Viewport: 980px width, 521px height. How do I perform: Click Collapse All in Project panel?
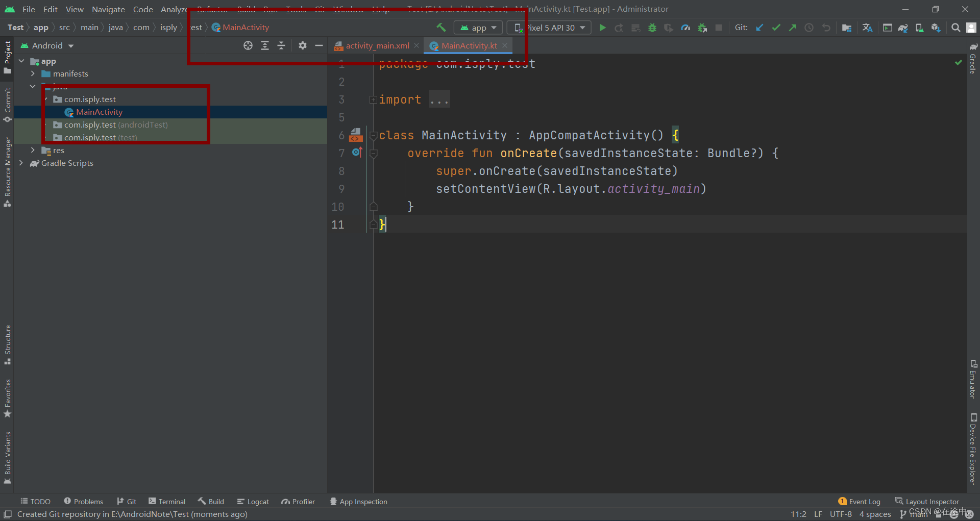pyautogui.click(x=281, y=45)
